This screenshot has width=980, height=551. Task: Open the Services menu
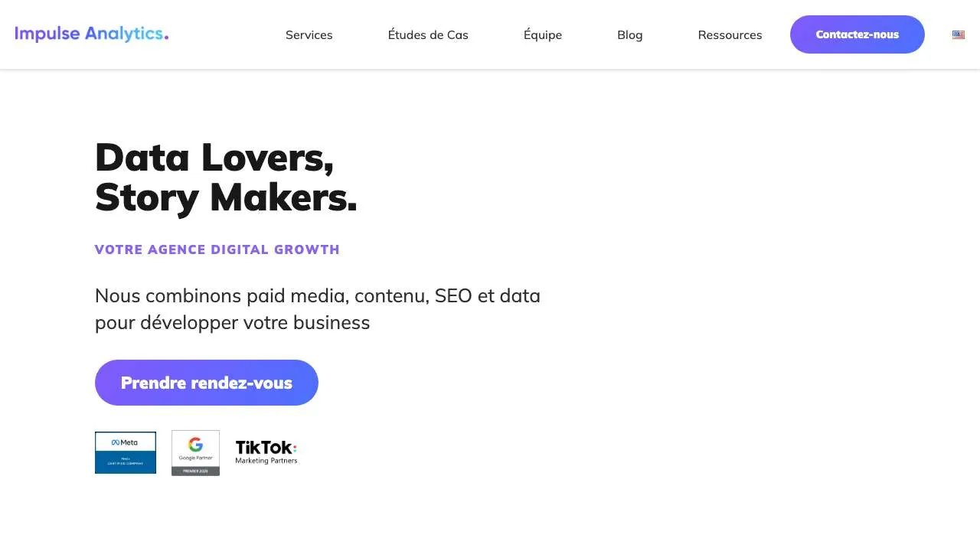click(309, 34)
